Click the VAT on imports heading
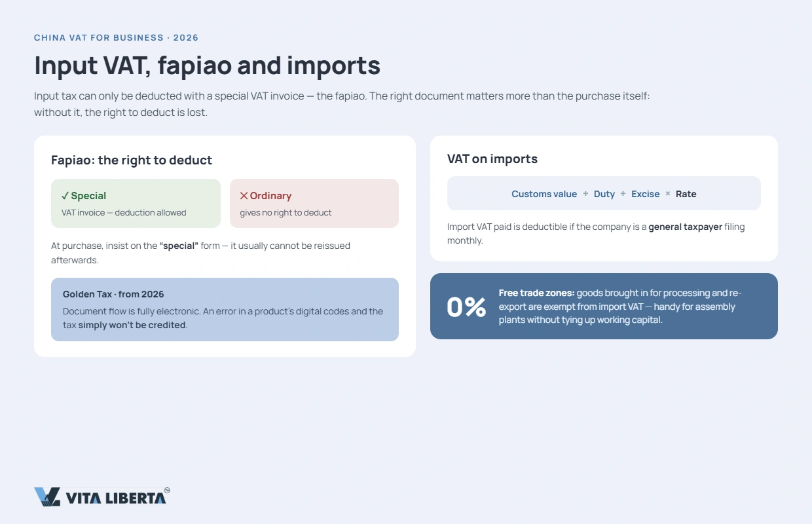Image resolution: width=812 pixels, height=524 pixels. click(x=492, y=159)
